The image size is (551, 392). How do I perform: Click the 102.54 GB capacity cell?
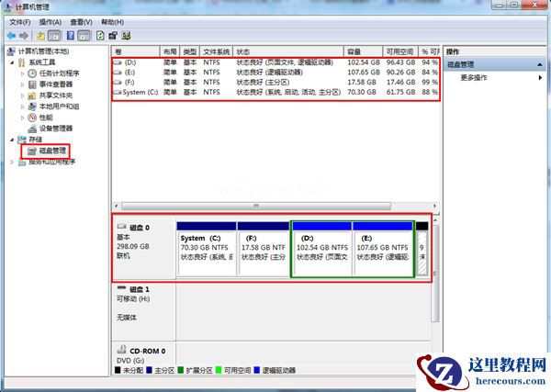click(364, 62)
